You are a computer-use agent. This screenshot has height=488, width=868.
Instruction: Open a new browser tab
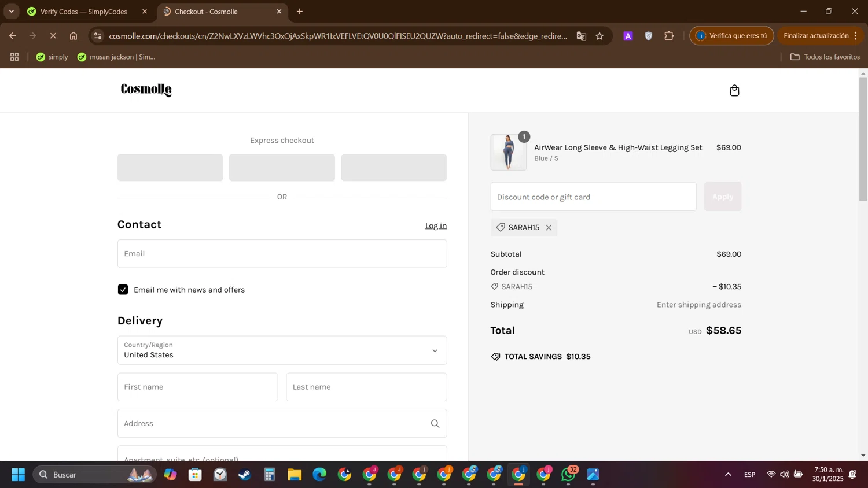pos(300,12)
